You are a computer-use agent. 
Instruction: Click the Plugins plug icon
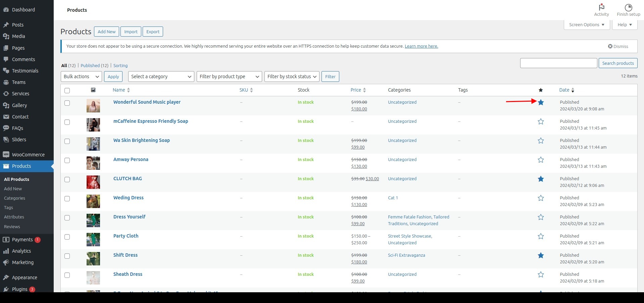pos(6,289)
